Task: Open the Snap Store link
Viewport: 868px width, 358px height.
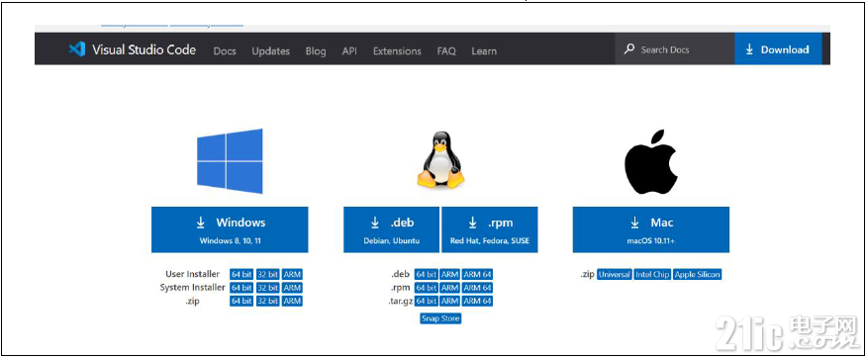Action: [x=440, y=318]
